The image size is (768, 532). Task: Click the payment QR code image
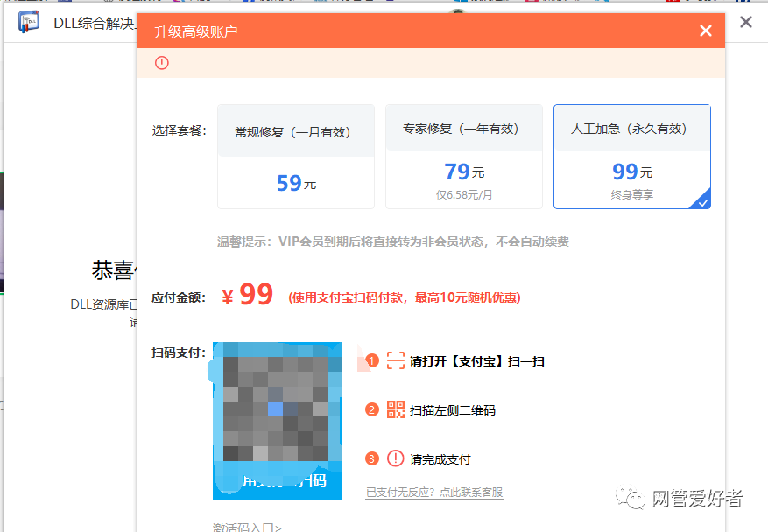[278, 420]
